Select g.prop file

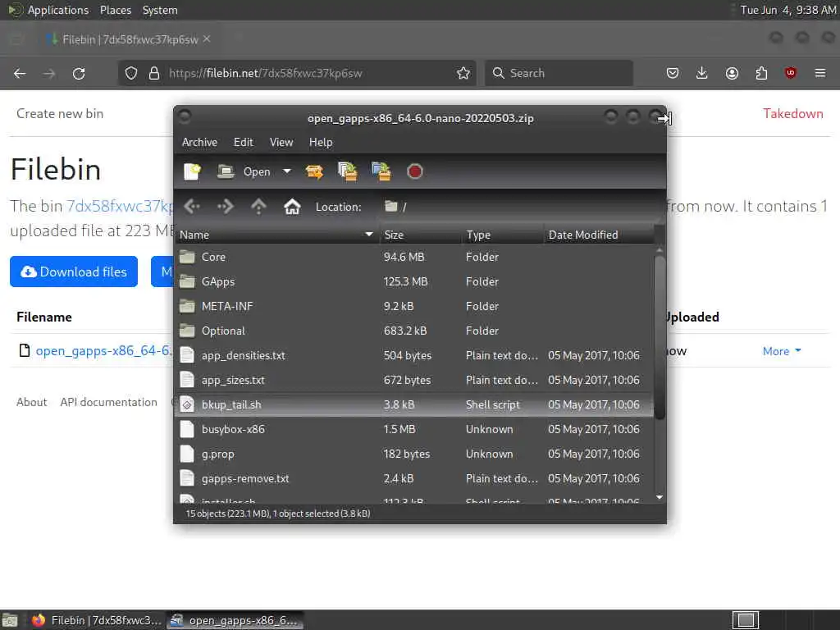(414, 454)
